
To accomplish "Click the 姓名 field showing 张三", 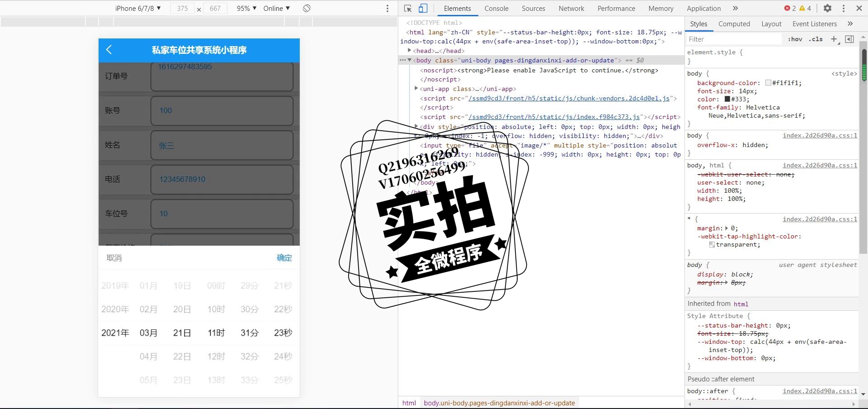I will tap(222, 145).
